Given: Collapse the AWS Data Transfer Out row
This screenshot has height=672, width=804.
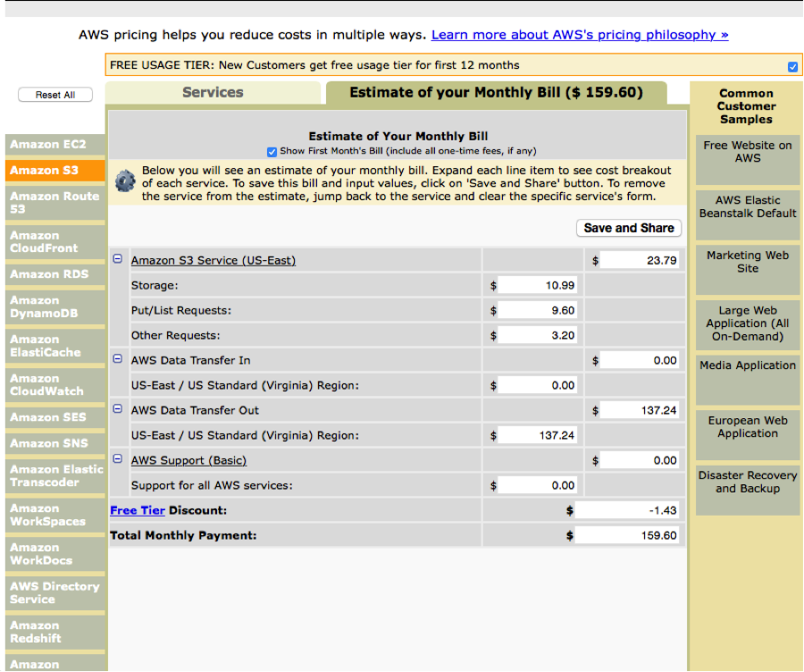Looking at the screenshot, I should click(x=117, y=409).
